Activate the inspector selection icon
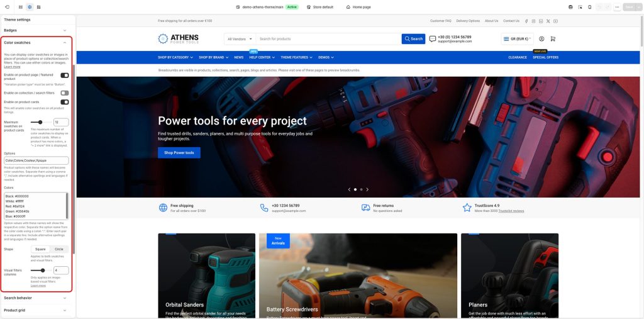 click(580, 7)
